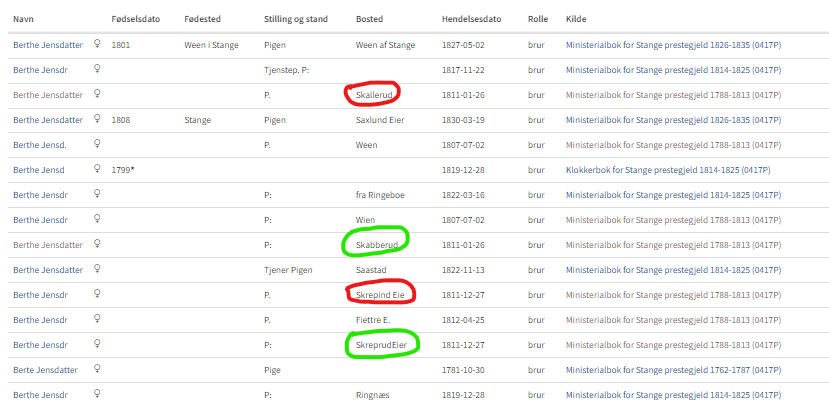The height and width of the screenshot is (413, 829).
Task: Open Berthe Jensdr record residing at Wien
Action: pos(41,220)
